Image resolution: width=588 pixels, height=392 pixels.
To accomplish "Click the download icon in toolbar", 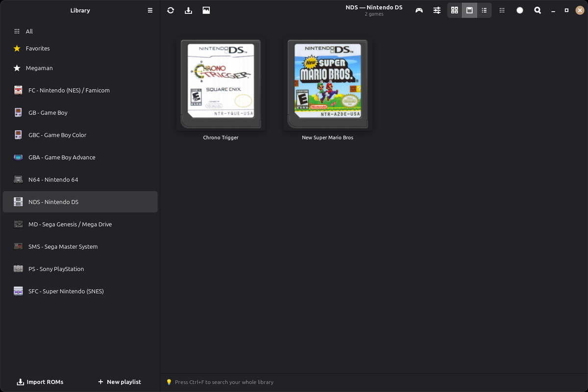I will tap(188, 10).
